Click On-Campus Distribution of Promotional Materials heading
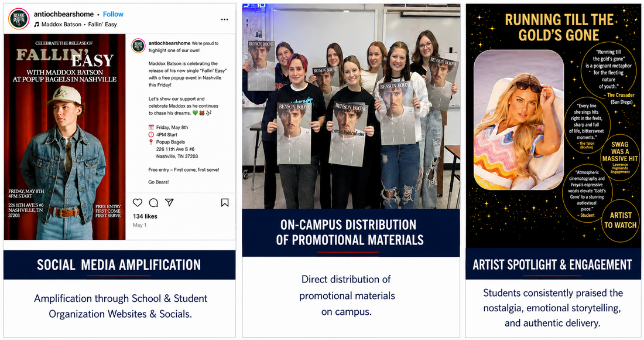 pos(350,232)
